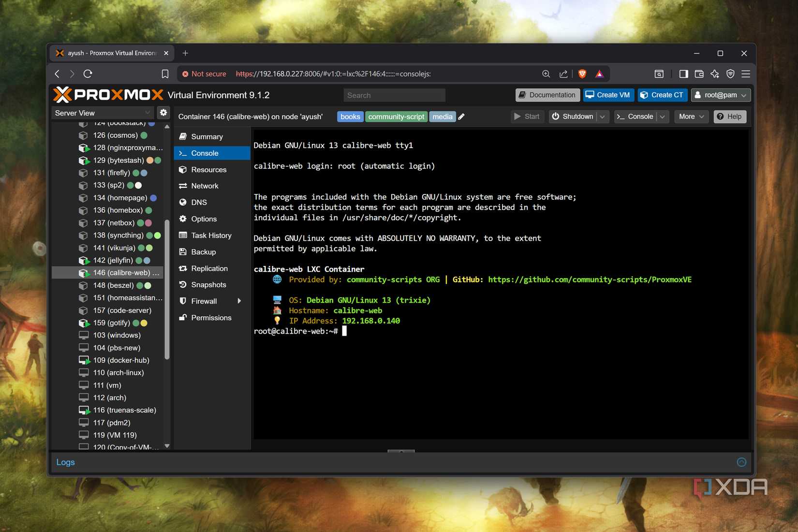Click the Documentation button
The image size is (798, 532).
coord(547,95)
